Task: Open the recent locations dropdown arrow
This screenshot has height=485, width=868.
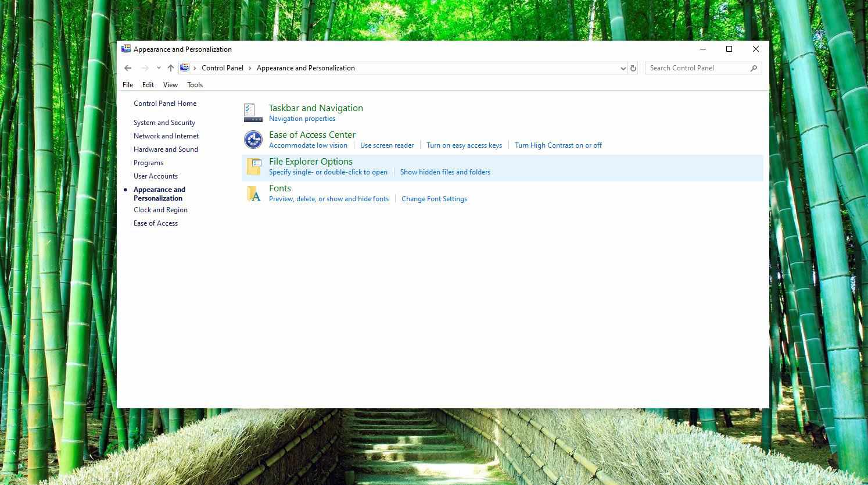Action: click(159, 68)
